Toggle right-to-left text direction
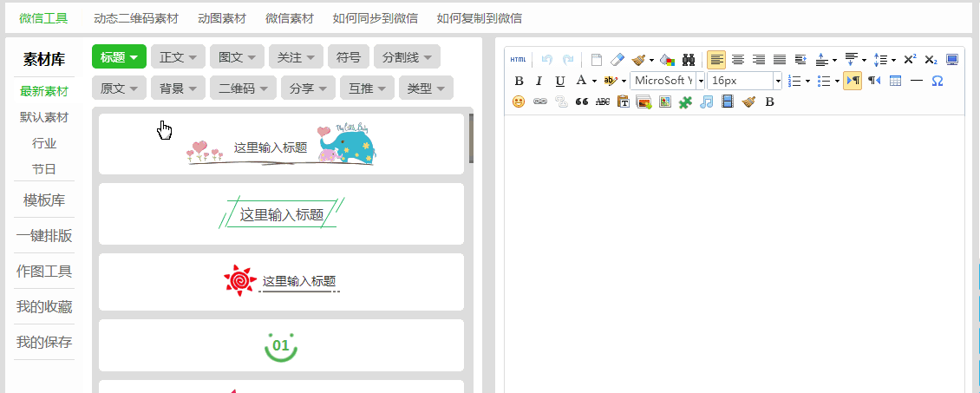 [x=874, y=81]
